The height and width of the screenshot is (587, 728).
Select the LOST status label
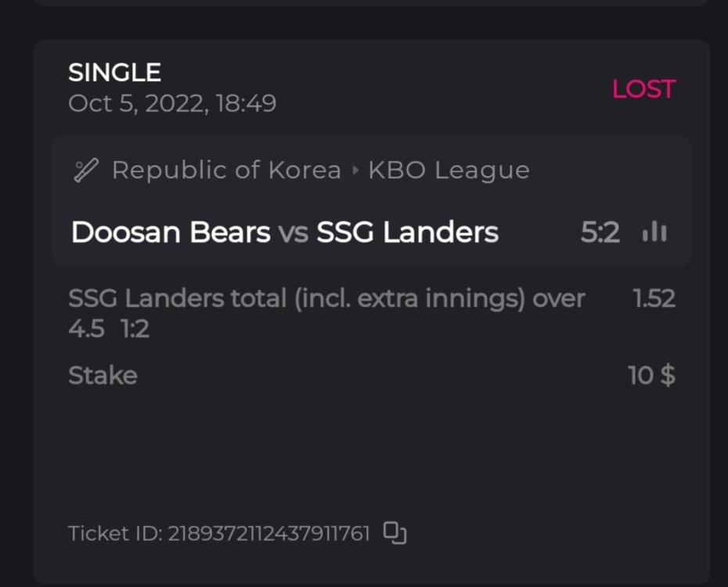point(643,89)
